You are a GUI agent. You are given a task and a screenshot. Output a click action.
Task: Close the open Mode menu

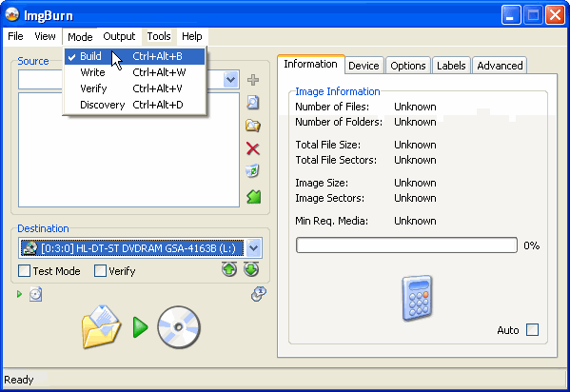pos(80,37)
